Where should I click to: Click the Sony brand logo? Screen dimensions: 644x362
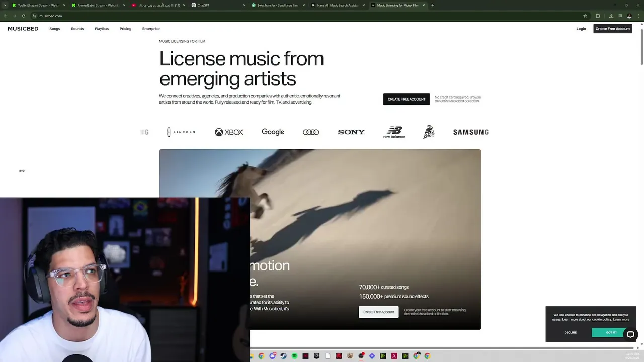point(351,132)
